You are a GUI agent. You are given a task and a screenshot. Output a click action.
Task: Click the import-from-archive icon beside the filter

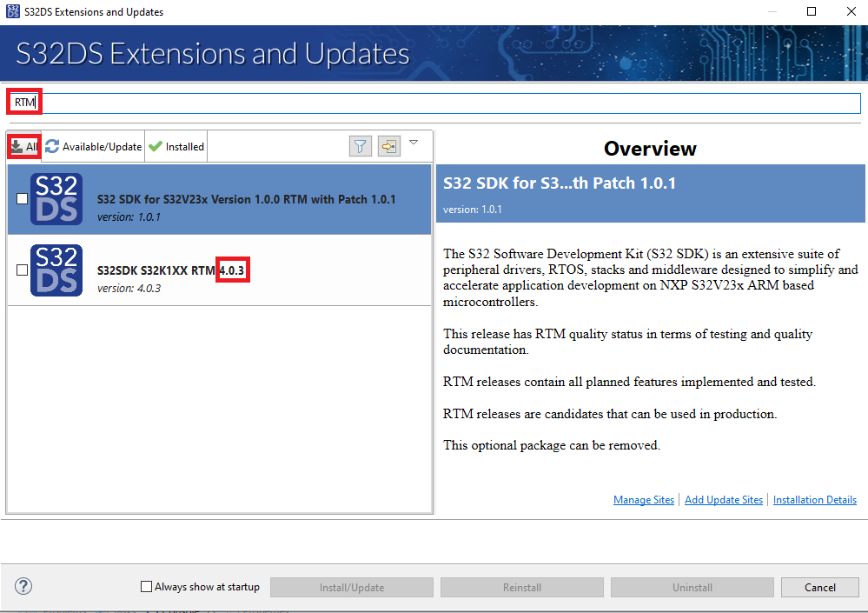(x=388, y=145)
